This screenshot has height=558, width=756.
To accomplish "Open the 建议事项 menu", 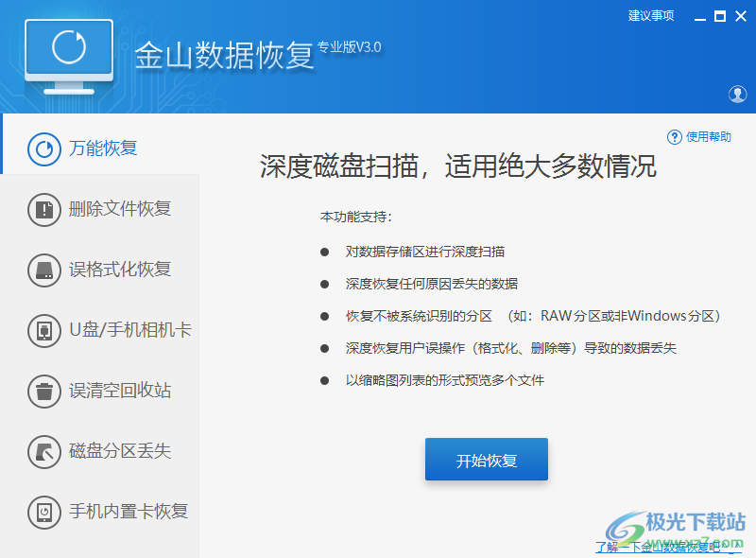I will pos(651,16).
